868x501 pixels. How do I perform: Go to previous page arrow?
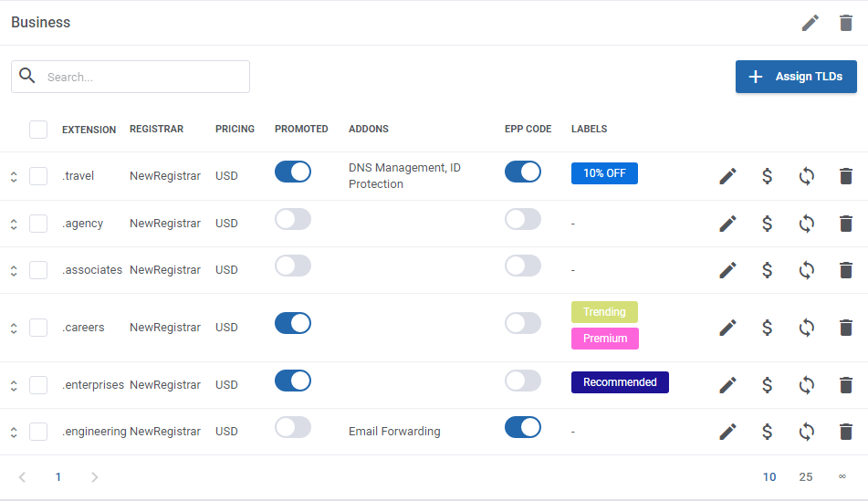(x=22, y=477)
